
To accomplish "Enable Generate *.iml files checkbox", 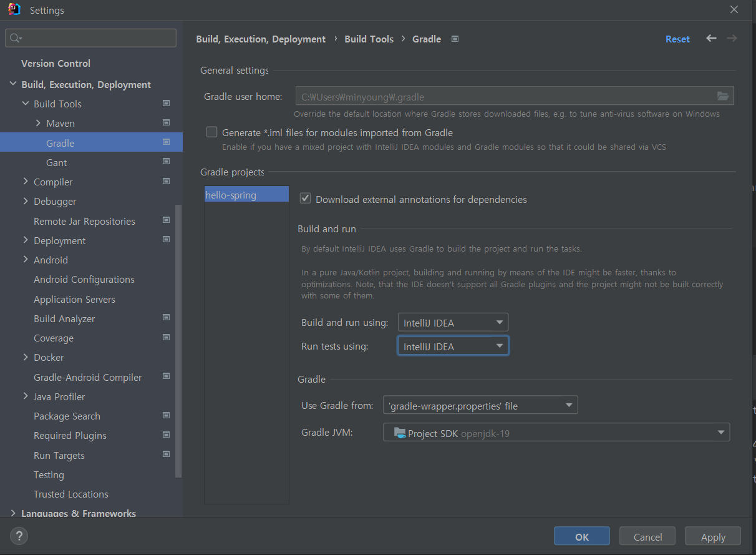I will (x=212, y=132).
